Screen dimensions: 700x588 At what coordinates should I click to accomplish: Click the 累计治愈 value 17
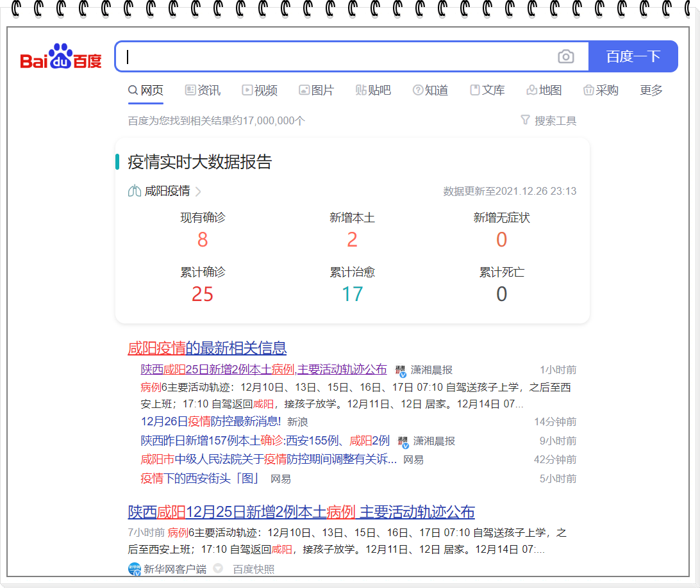point(352,294)
